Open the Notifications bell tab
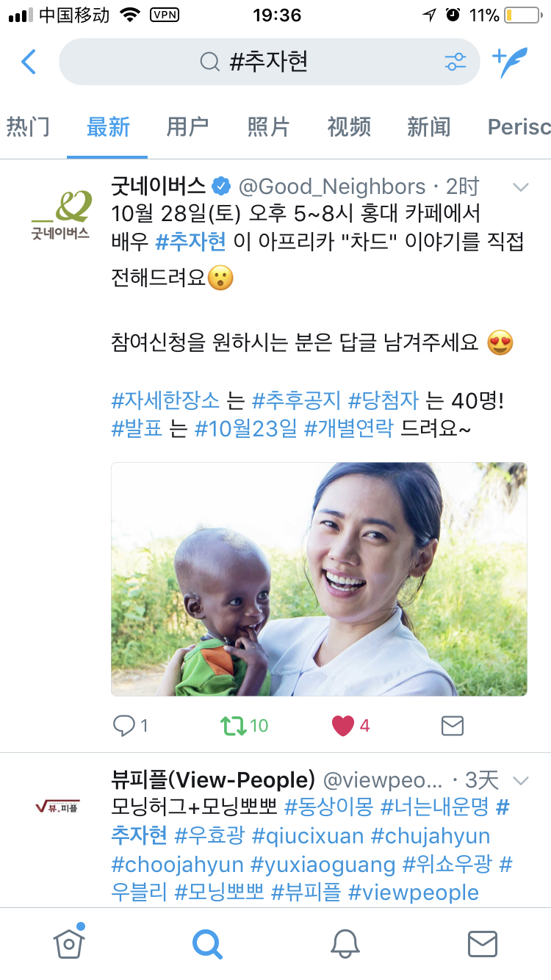The image size is (551, 980). (345, 943)
